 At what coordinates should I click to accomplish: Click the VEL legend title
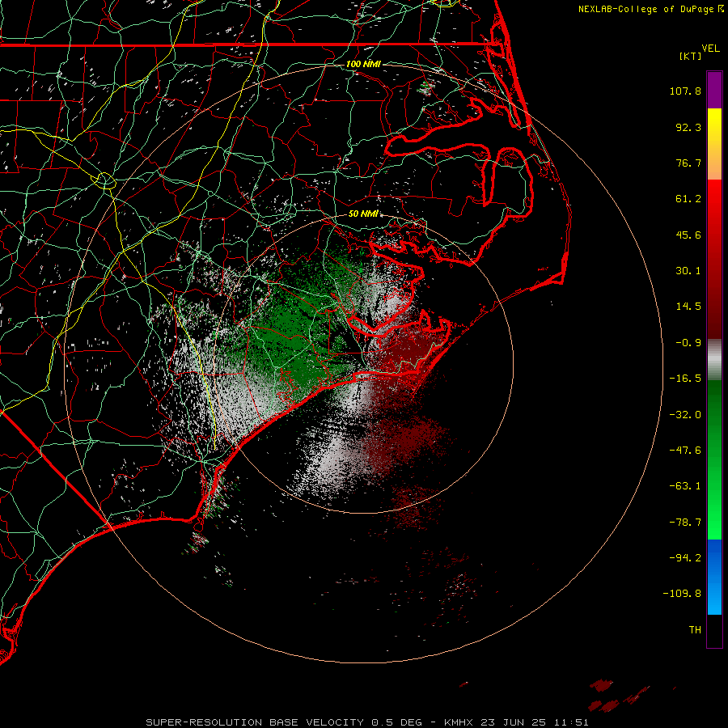point(710,49)
